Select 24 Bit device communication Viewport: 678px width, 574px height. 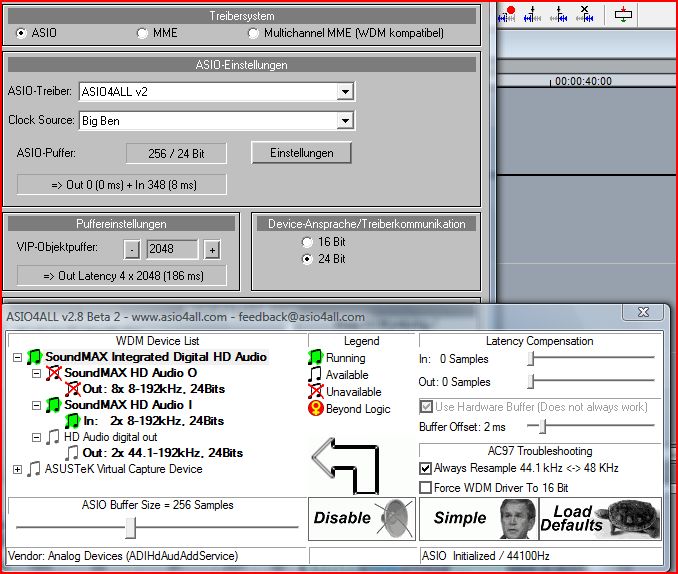(307, 259)
